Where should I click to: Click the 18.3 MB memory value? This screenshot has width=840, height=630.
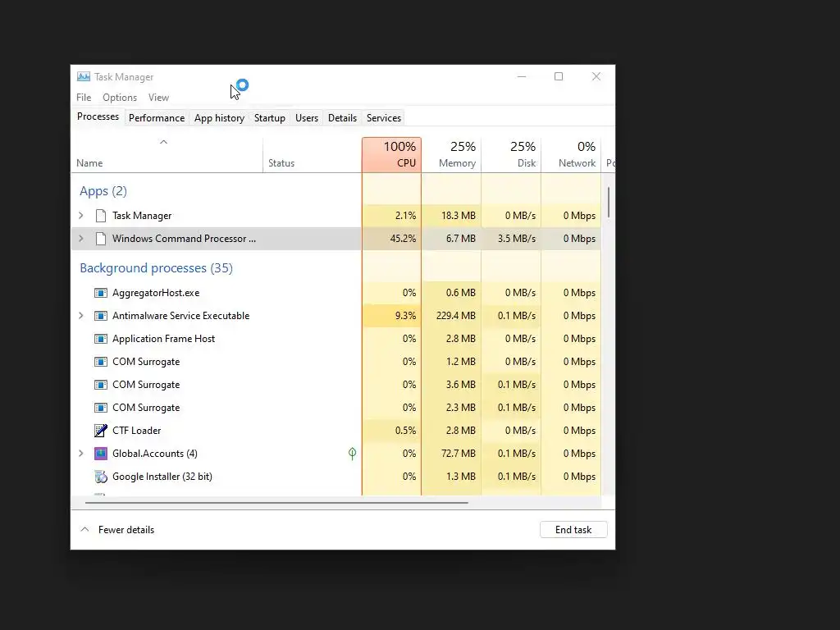[x=459, y=216]
